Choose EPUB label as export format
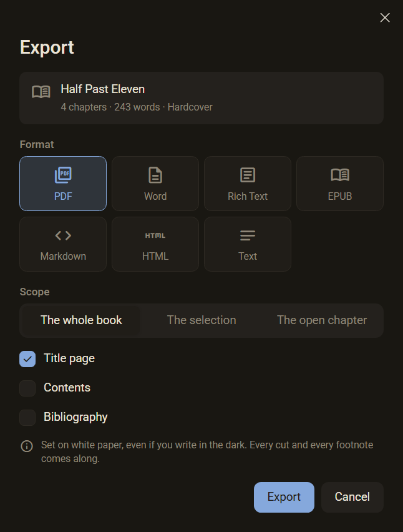403x532 pixels. click(340, 196)
